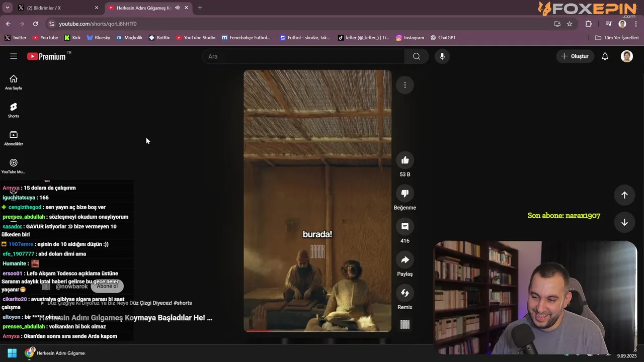Click the #shorts hashtag in the description

click(183, 303)
